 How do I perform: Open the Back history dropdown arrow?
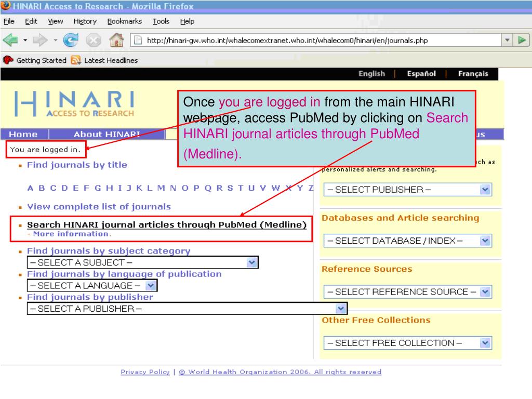[x=25, y=41]
